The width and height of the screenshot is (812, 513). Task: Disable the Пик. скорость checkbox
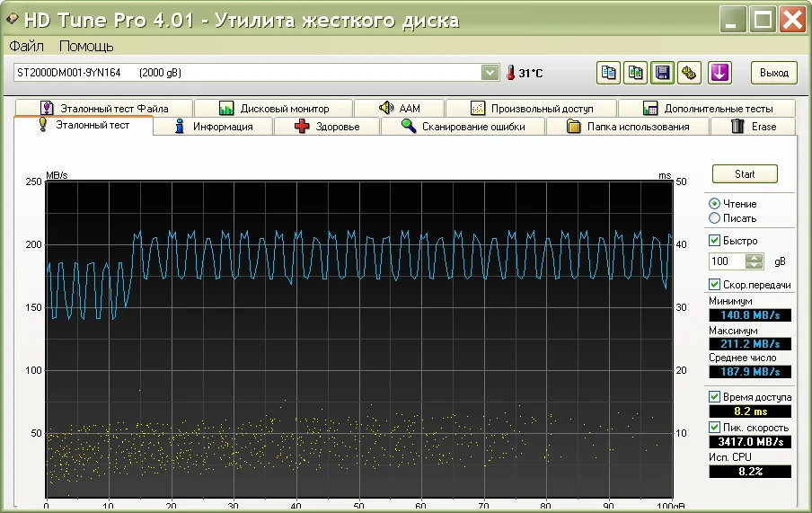[715, 427]
